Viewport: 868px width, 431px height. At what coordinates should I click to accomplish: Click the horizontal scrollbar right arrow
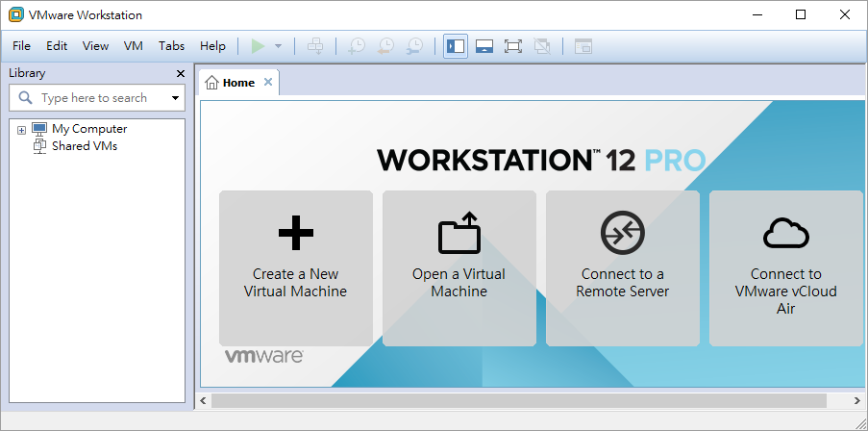pos(858,400)
